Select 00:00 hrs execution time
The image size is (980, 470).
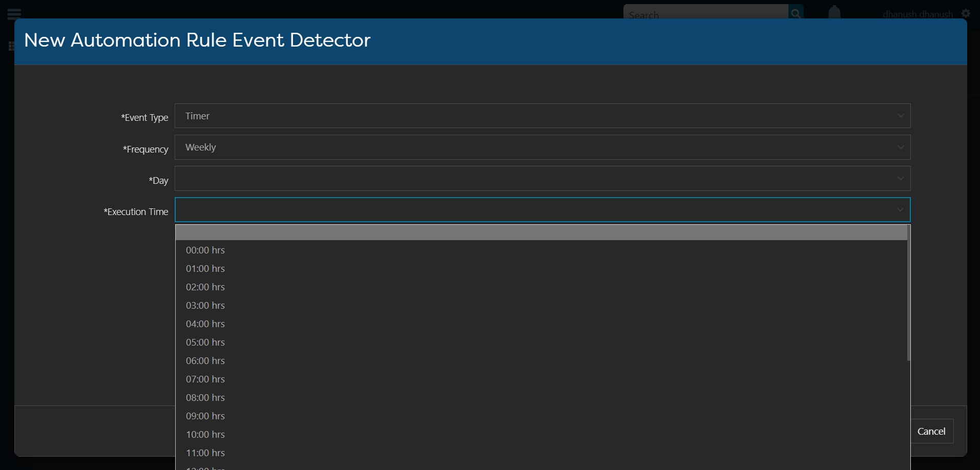[205, 250]
